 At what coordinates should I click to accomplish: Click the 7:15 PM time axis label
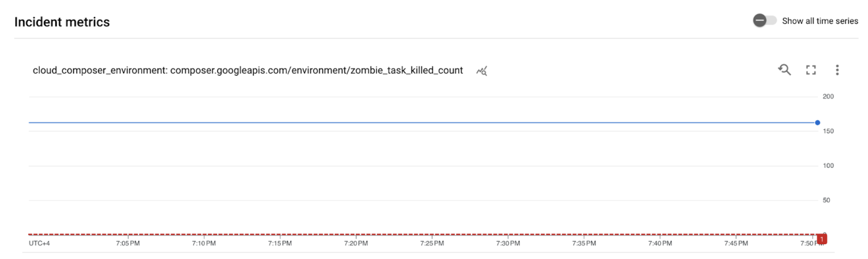[x=280, y=243]
